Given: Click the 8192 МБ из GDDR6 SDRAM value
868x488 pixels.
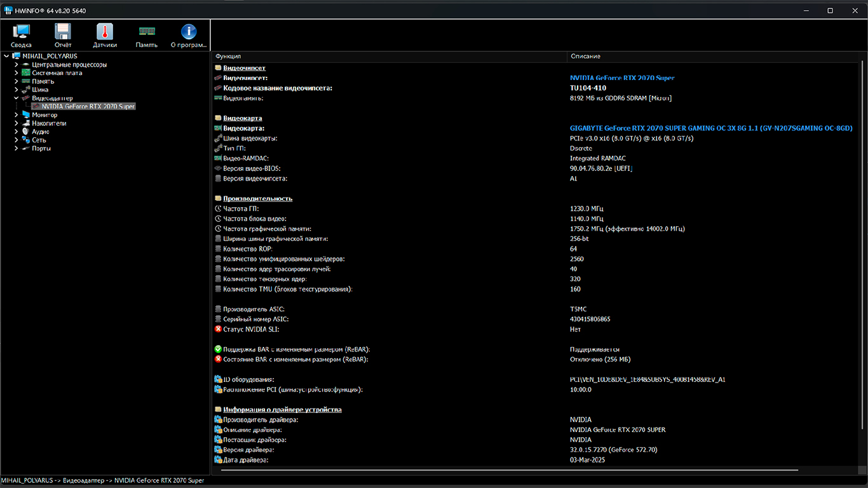Looking at the screenshot, I should (621, 98).
